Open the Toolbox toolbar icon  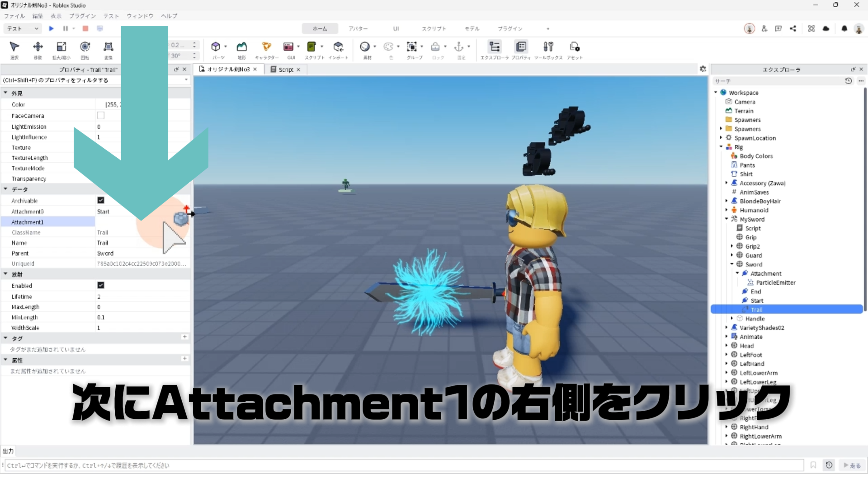tap(548, 47)
